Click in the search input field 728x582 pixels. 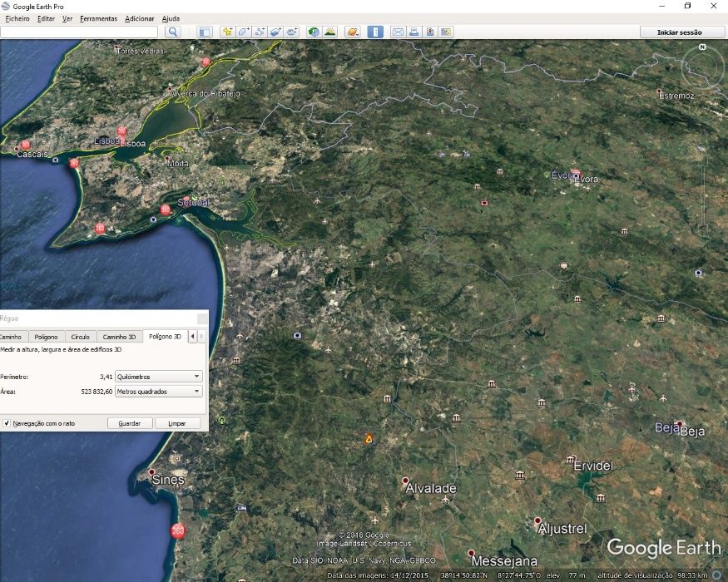(79, 32)
